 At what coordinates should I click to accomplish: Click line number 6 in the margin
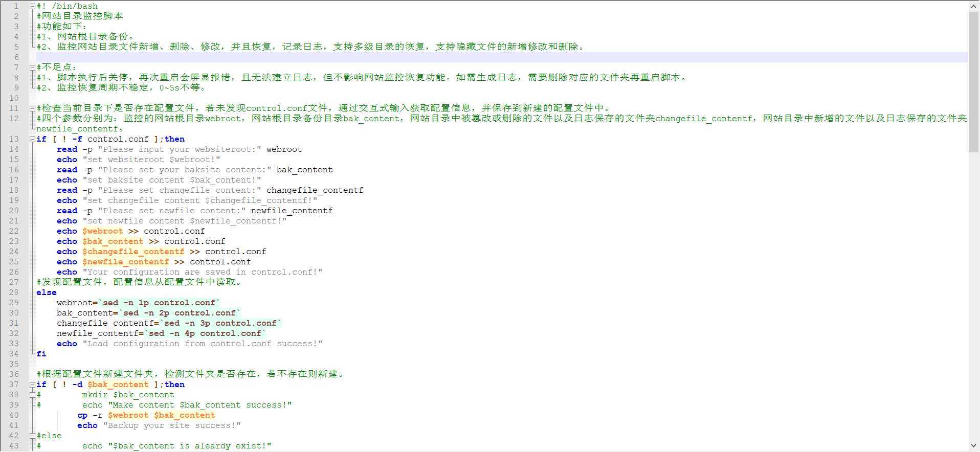click(16, 57)
